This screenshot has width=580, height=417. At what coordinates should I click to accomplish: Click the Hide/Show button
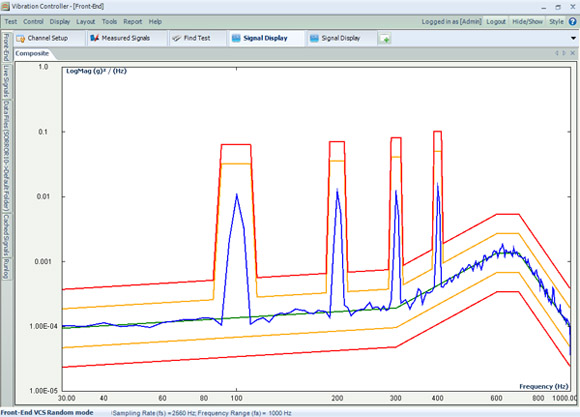[x=527, y=21]
